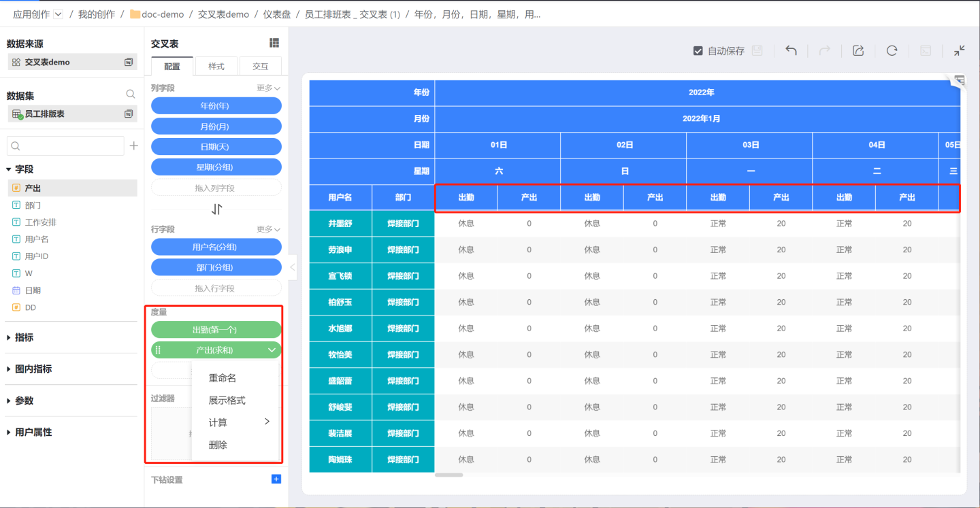The width and height of the screenshot is (980, 508).
Task: Click the refresh icon in toolbar
Action: point(892,50)
